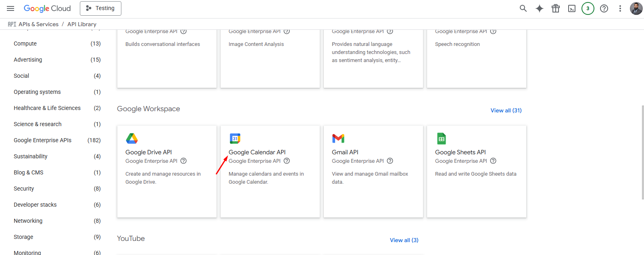Viewport: 644px width, 255px height.
Task: Filter by Google Enterprise APIs category
Action: coord(42,140)
